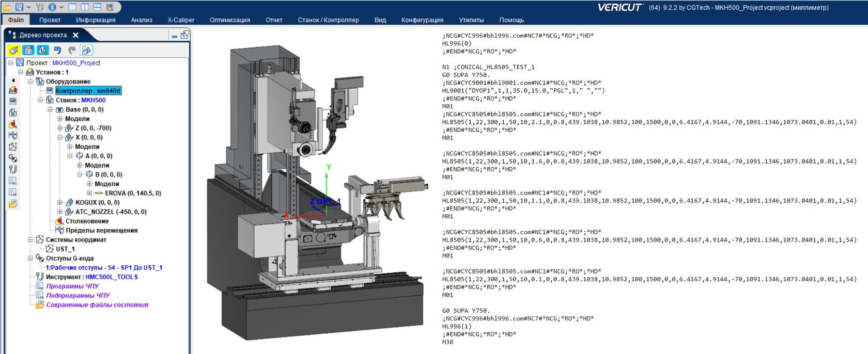Open save-project dropdown arrow
This screenshot has width=868, height=354.
28,7
